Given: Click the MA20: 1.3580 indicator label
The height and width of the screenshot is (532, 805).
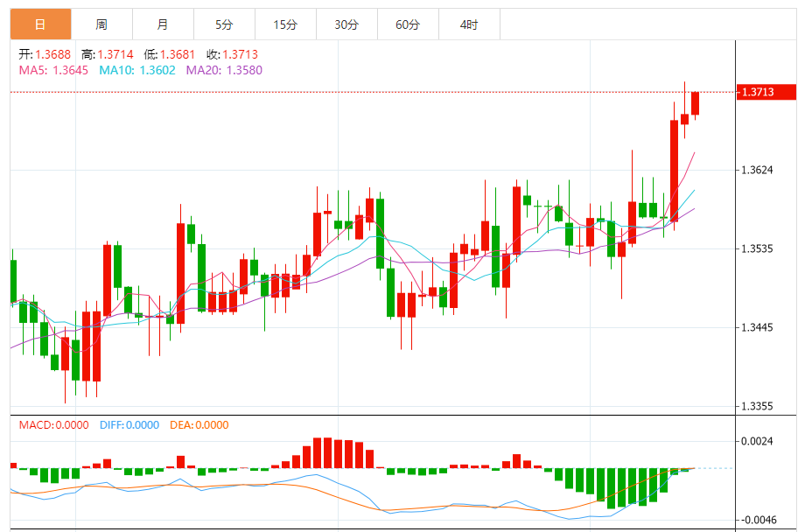Looking at the screenshot, I should point(224,70).
